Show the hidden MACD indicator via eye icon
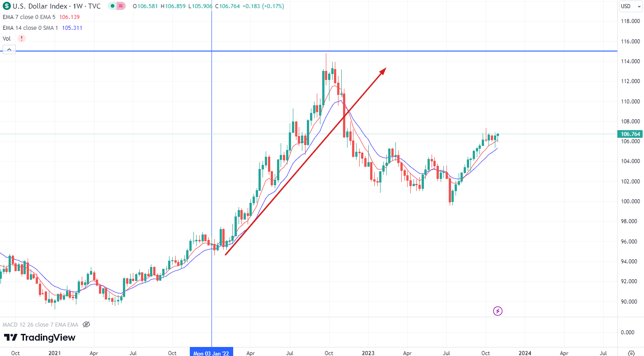 pyautogui.click(x=87, y=324)
